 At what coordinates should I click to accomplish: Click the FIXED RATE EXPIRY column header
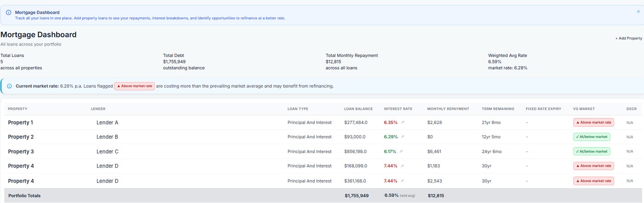click(543, 109)
